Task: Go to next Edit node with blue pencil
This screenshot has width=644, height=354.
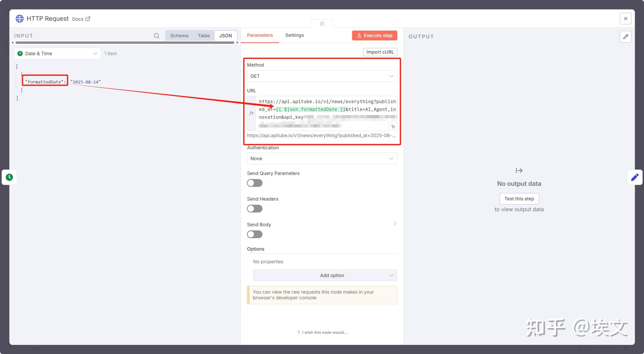Action: pyautogui.click(x=635, y=177)
